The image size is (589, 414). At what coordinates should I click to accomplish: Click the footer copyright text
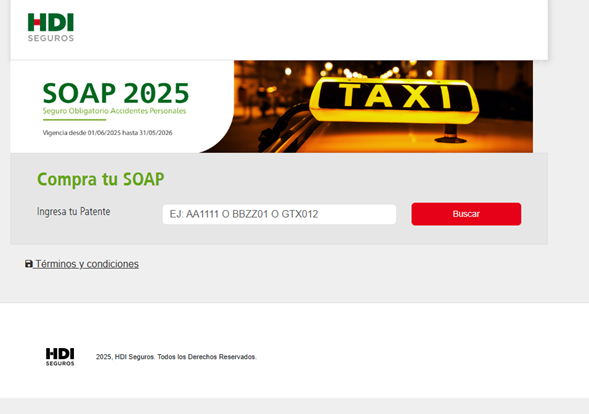tap(176, 357)
